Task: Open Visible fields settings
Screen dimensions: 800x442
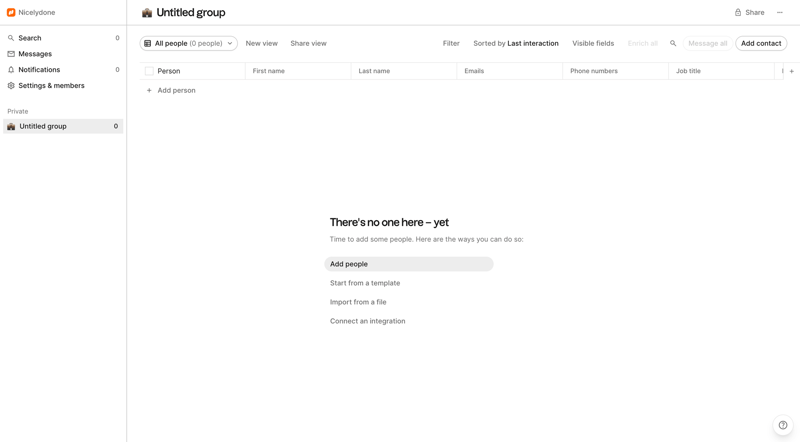Action: coord(593,43)
